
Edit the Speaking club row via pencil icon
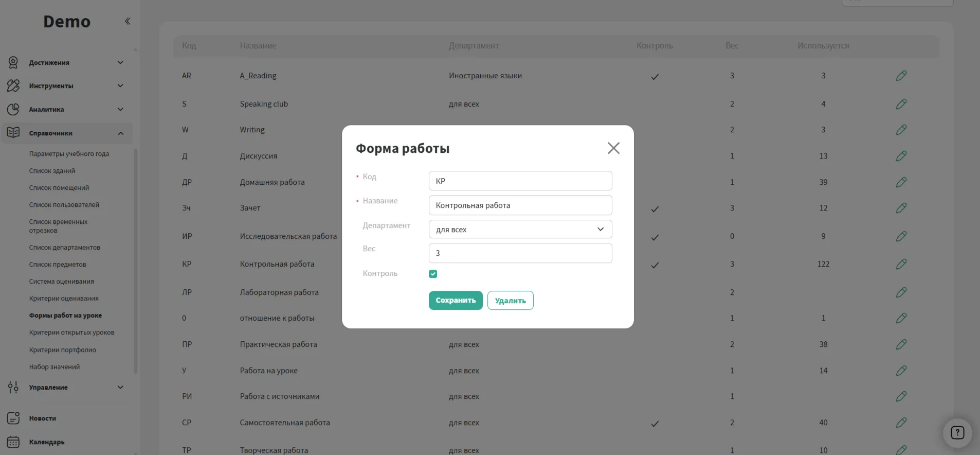[901, 104]
